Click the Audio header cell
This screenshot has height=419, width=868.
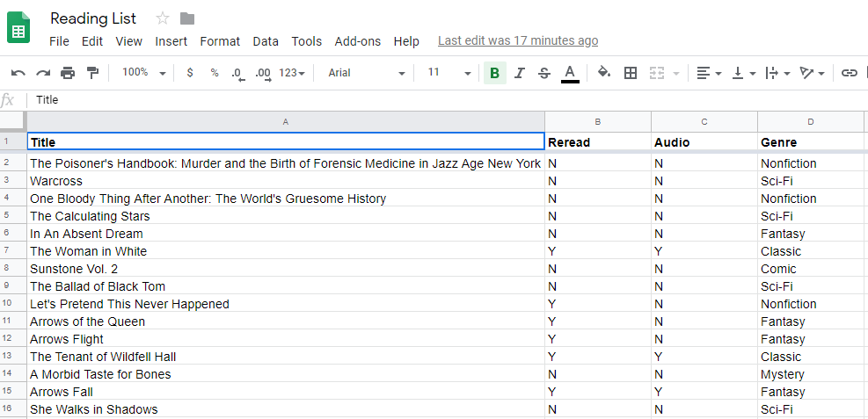(x=704, y=142)
